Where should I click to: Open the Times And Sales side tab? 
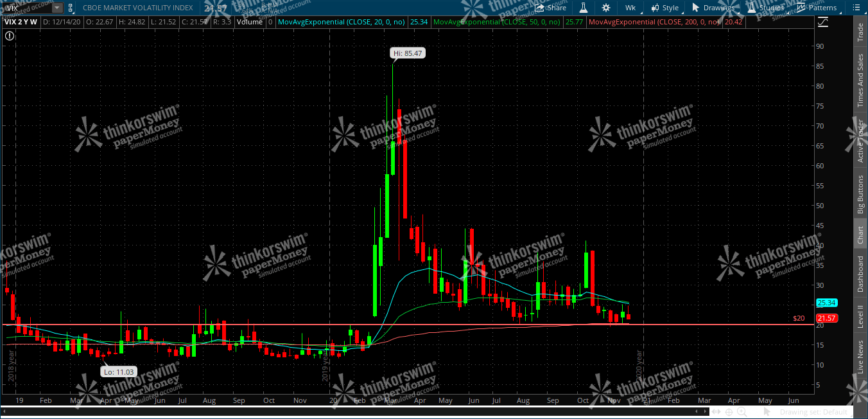click(x=860, y=80)
